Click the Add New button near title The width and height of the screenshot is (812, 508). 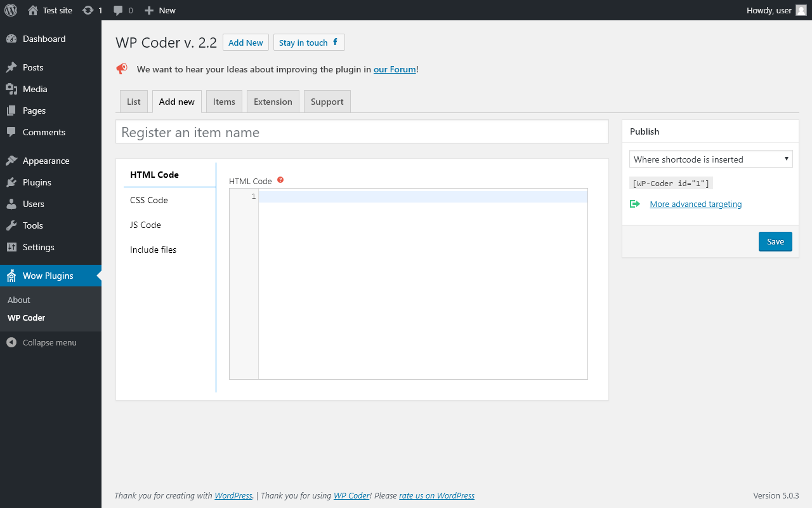(246, 43)
